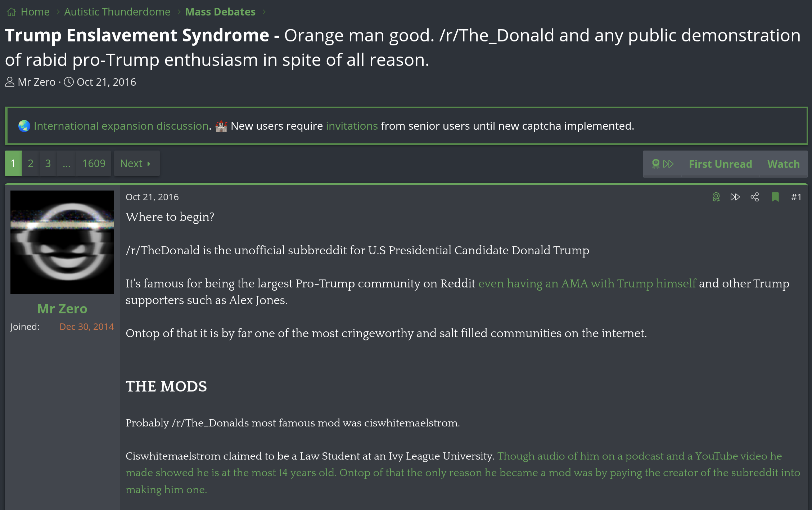Go to Next page
Screen dimensions: 812x510
pyautogui.click(x=136, y=164)
